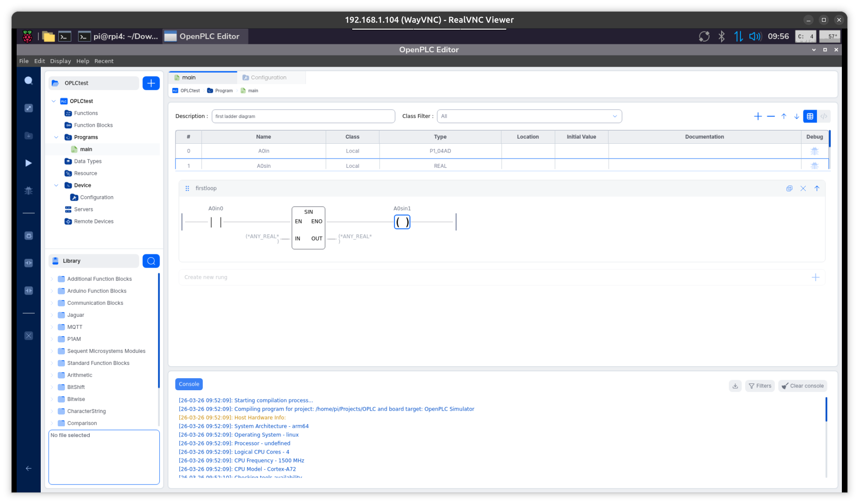This screenshot has width=859, height=504.
Task: Open the Class Filter dropdown
Action: [529, 117]
